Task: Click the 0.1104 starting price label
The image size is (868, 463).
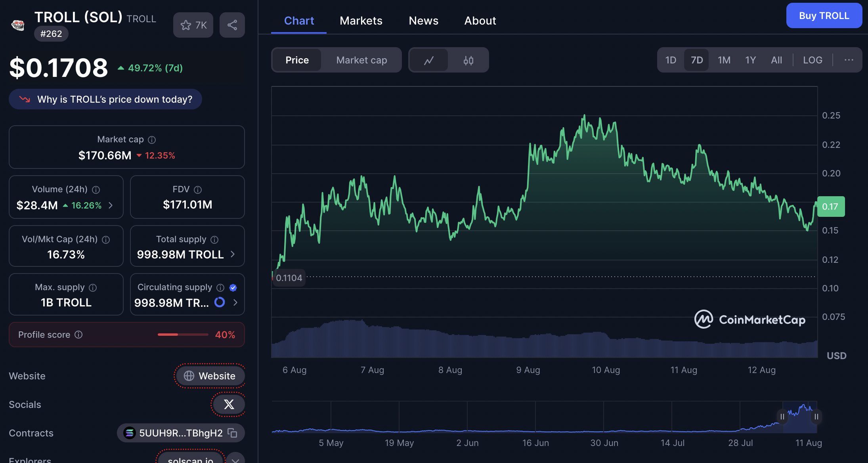Action: (x=289, y=278)
